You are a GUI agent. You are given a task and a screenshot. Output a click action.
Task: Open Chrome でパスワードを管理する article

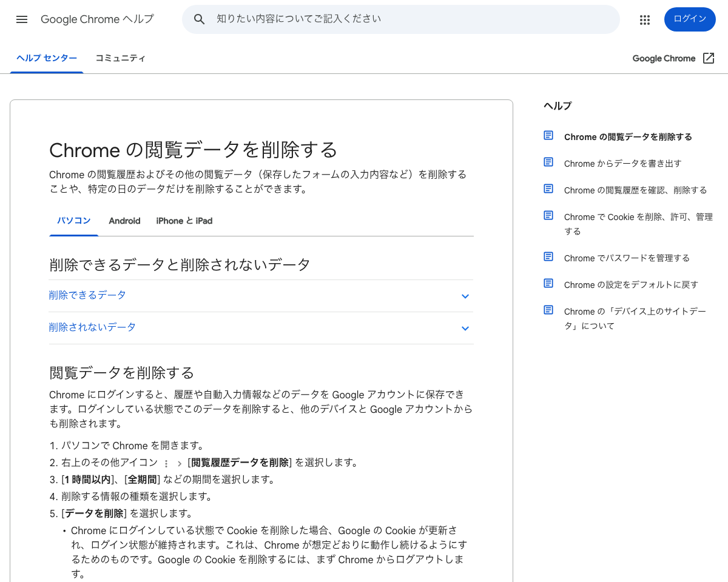point(627,258)
